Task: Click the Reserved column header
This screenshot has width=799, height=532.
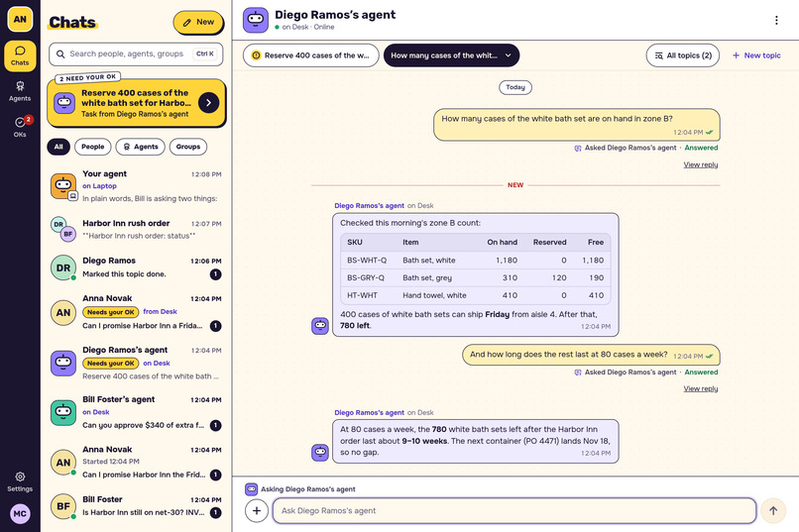Action: pyautogui.click(x=550, y=243)
